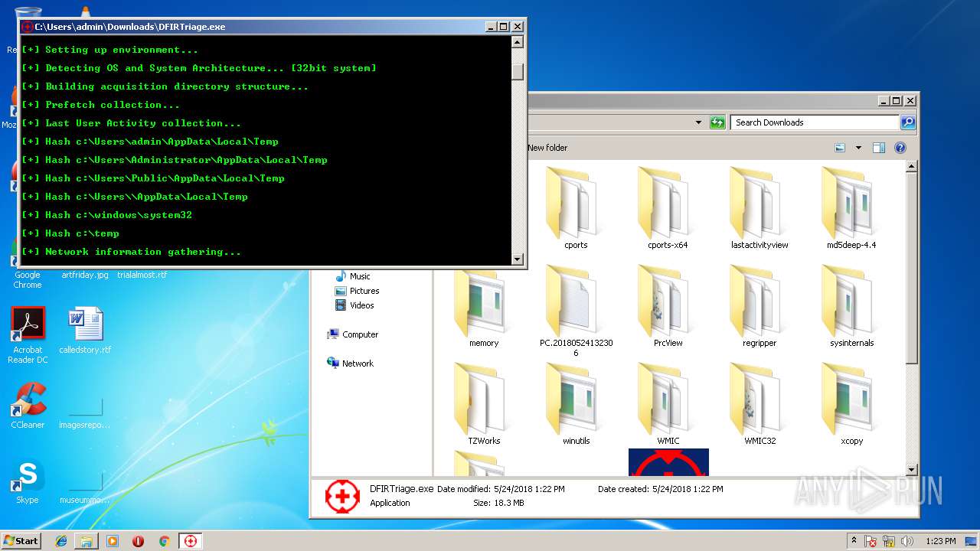The width and height of the screenshot is (980, 551).
Task: Click the search magnifier icon in Explorer
Action: point(907,122)
